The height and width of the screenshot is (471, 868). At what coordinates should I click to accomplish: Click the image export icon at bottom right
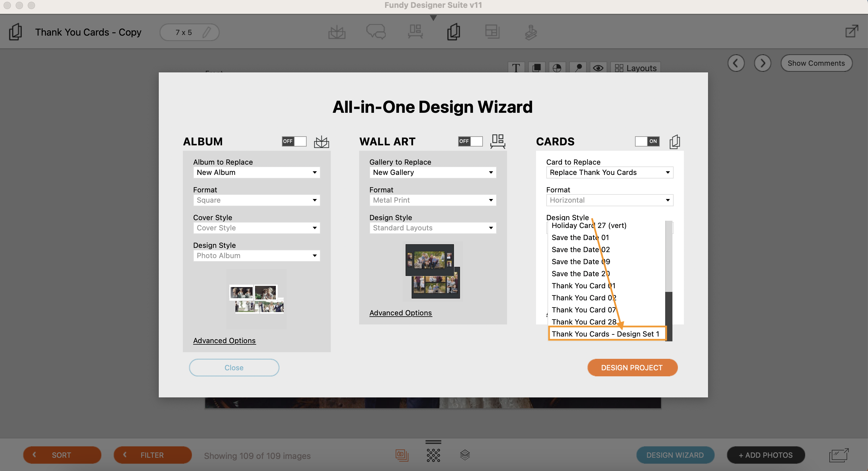839,455
